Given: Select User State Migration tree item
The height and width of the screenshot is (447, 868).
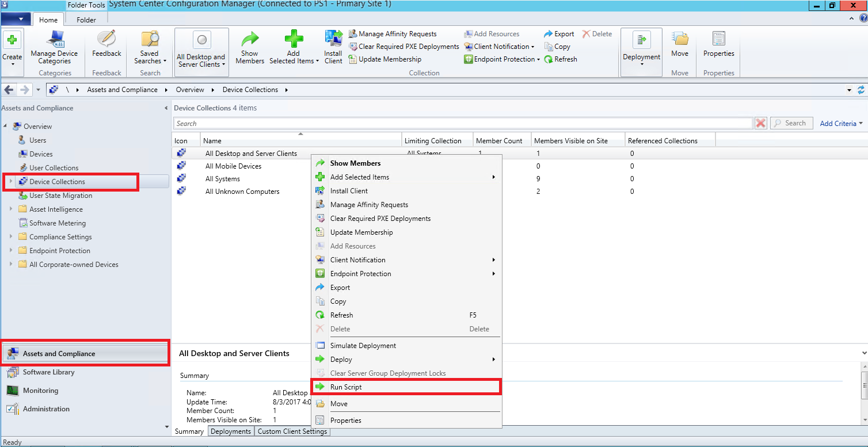Looking at the screenshot, I should [60, 196].
